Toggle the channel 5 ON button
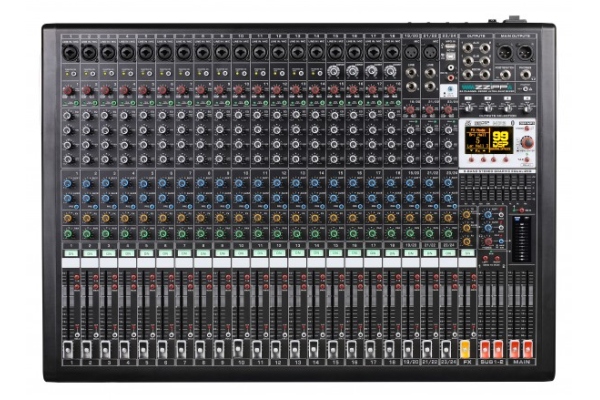 coord(146,253)
